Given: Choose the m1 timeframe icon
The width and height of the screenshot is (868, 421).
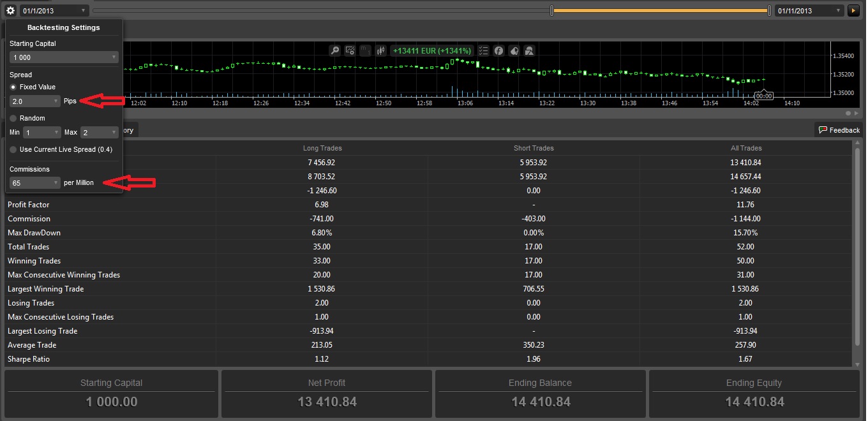Looking at the screenshot, I should coord(366,50).
